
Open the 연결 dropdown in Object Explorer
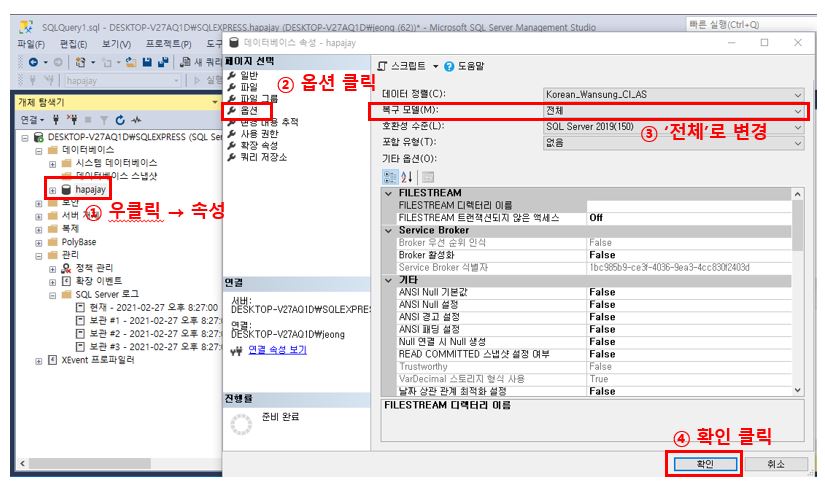pyautogui.click(x=32, y=120)
